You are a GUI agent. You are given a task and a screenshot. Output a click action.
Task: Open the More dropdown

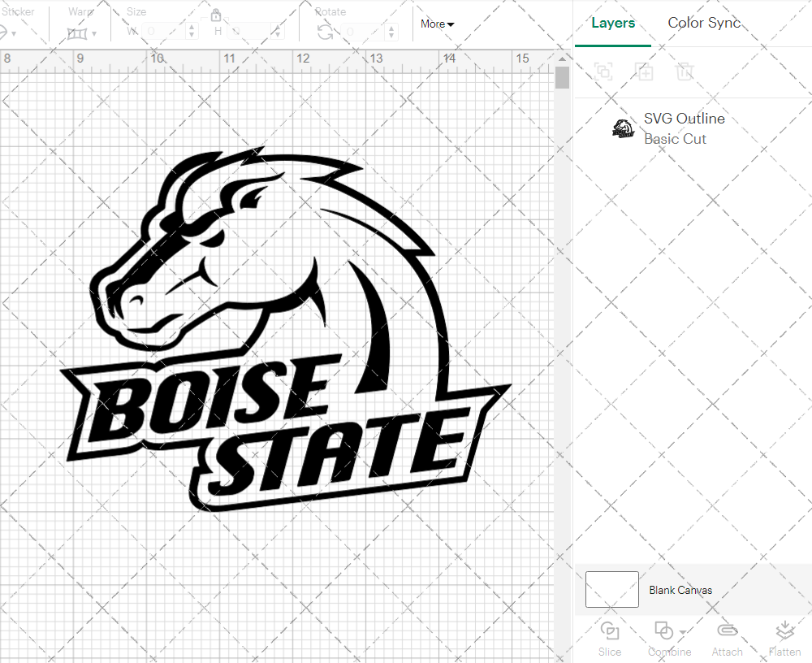click(436, 24)
